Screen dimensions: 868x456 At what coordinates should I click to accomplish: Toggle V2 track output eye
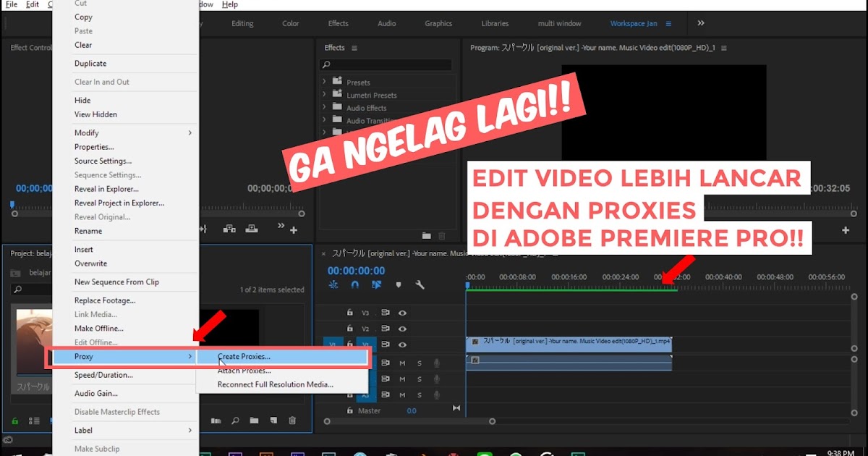pos(402,329)
